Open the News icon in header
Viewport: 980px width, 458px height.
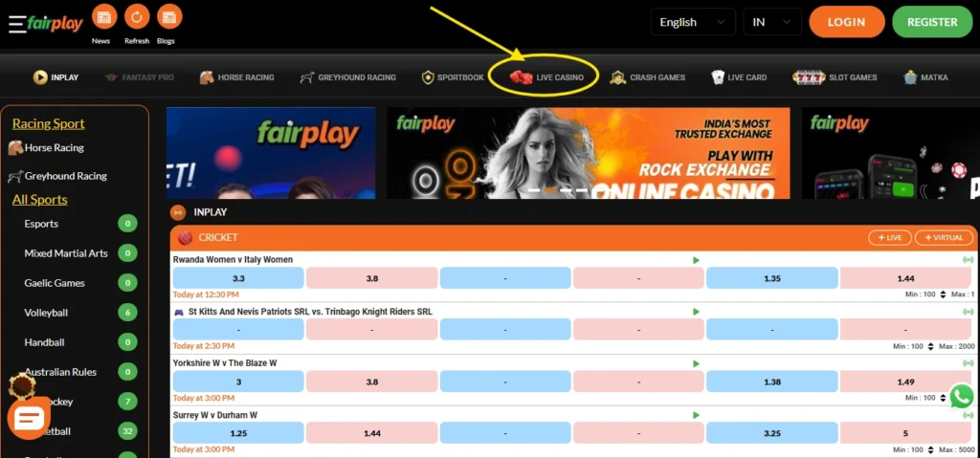coord(104,17)
